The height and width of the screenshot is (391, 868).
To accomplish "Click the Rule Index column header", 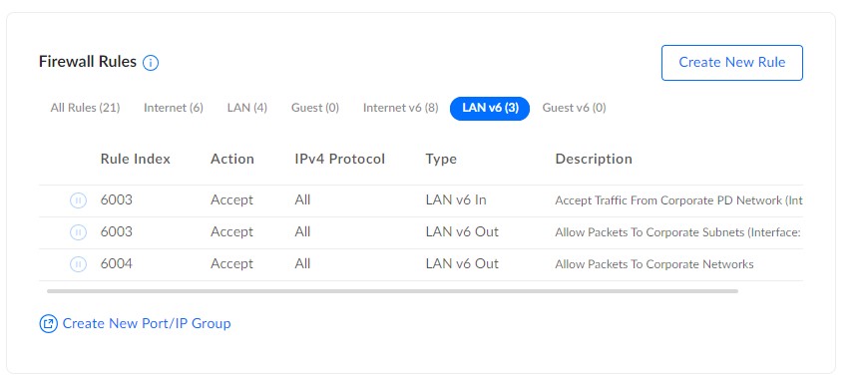I will 135,160.
